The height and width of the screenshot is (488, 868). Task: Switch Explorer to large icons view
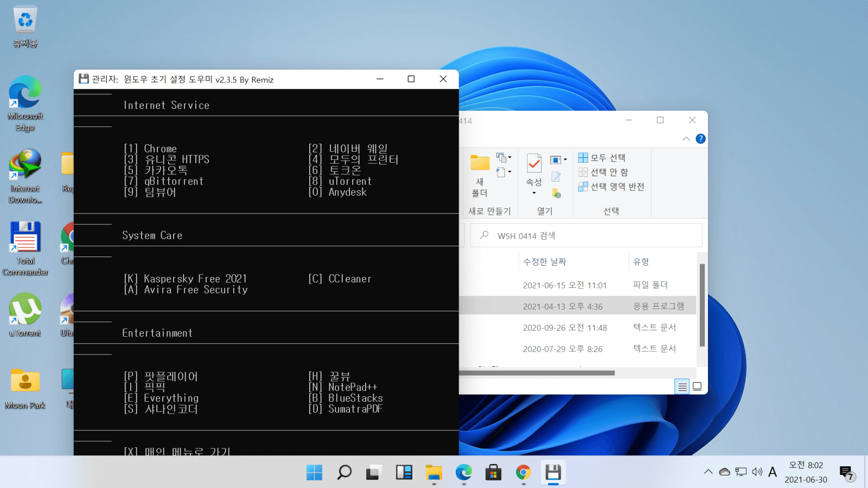(x=697, y=387)
